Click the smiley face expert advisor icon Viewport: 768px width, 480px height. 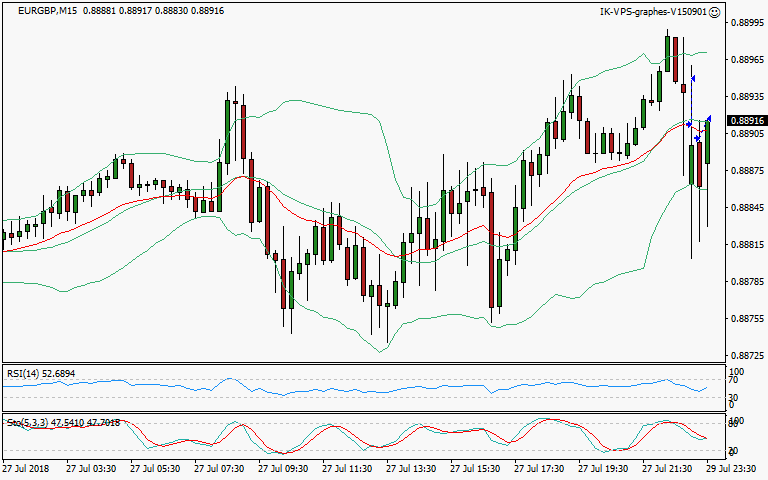pyautogui.click(x=715, y=12)
